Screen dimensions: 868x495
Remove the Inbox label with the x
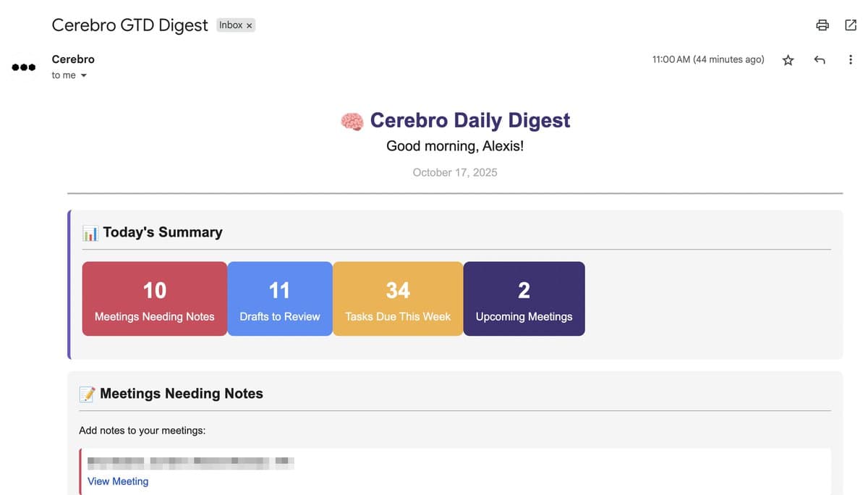(250, 25)
